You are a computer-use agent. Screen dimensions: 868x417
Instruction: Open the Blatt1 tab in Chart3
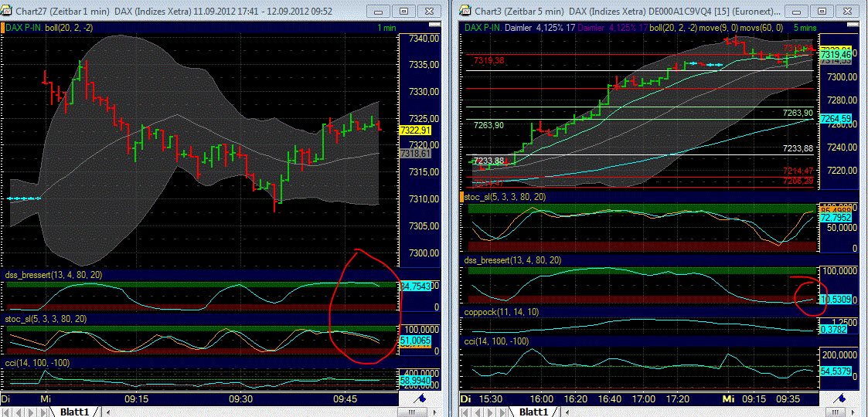[533, 412]
